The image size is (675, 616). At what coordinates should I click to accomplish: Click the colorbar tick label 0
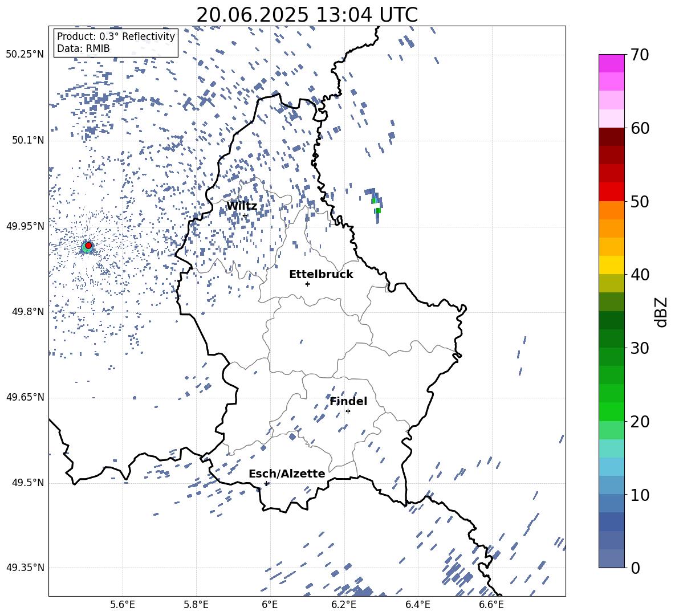(x=635, y=568)
